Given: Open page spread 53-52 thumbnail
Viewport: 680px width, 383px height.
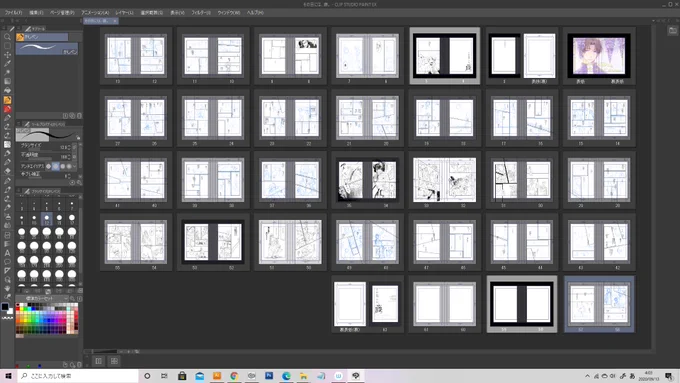Looking at the screenshot, I should pyautogui.click(x=213, y=242).
